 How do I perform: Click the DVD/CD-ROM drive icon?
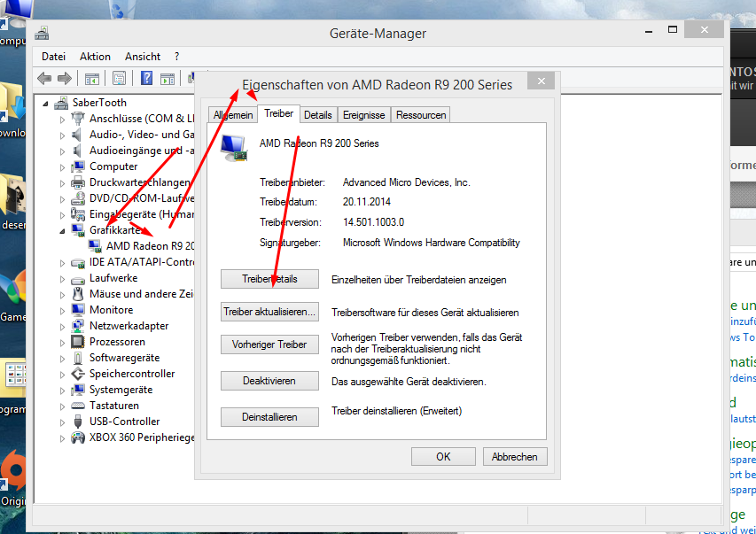click(x=78, y=198)
